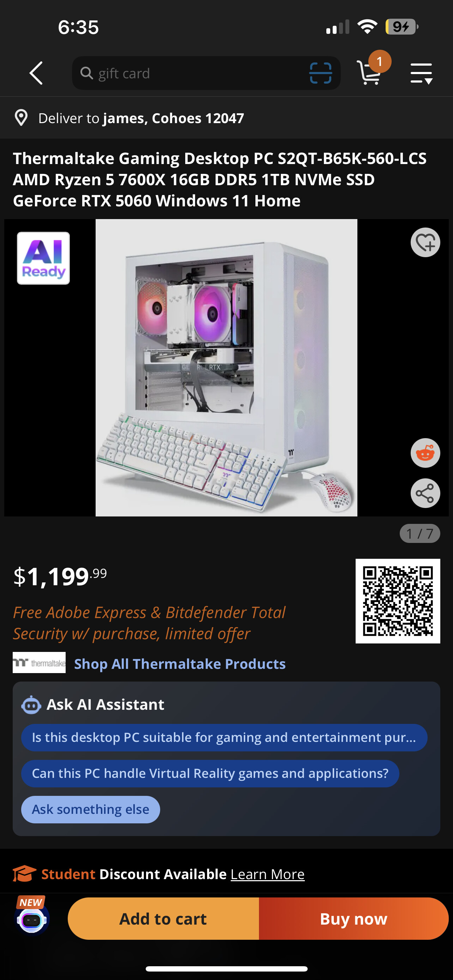Tap the location pin icon

[21, 118]
